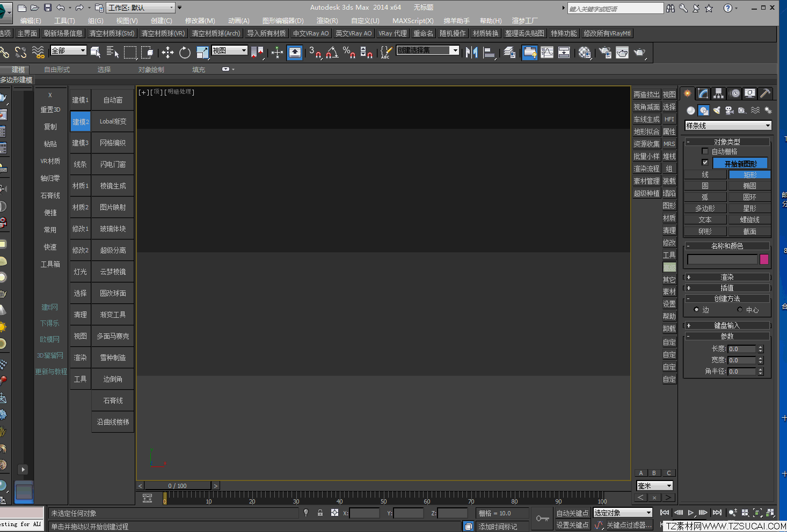
Task: Open the 选定对象 key filter dropdown
Action: 623,513
